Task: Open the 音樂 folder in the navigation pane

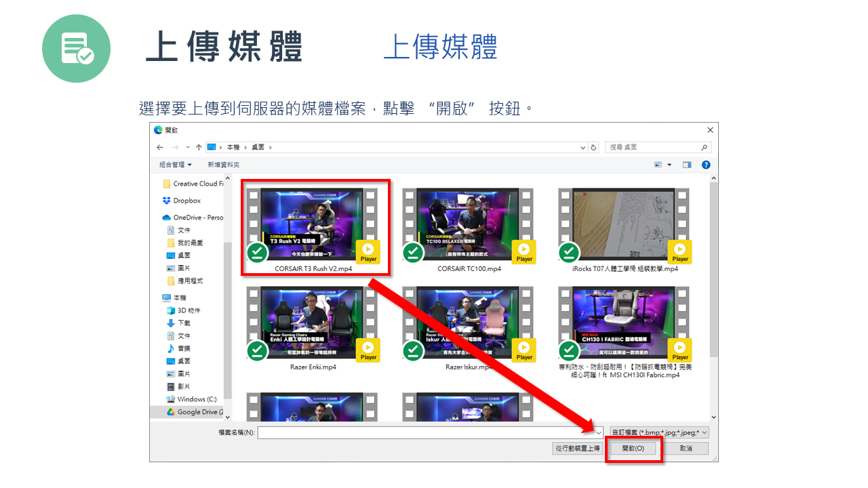Action: (x=178, y=348)
